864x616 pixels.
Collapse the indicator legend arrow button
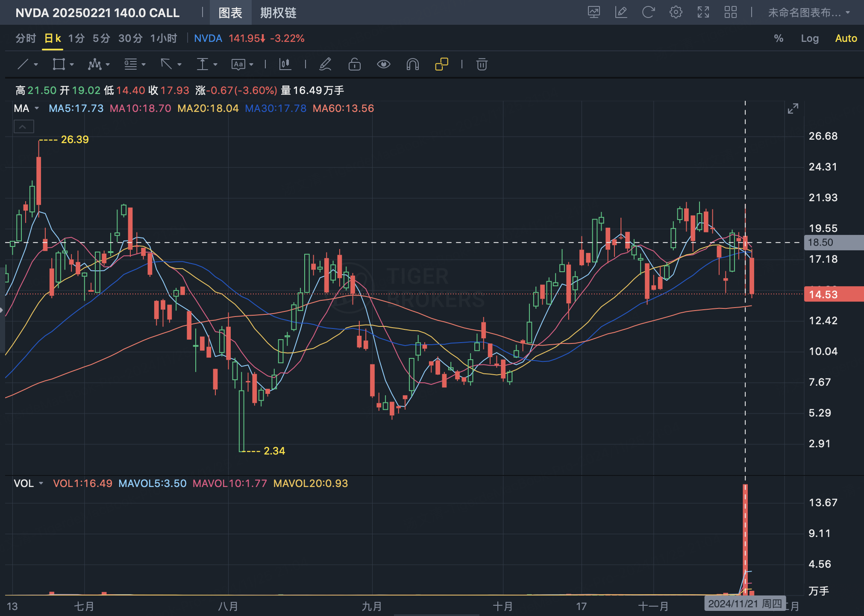(x=24, y=127)
